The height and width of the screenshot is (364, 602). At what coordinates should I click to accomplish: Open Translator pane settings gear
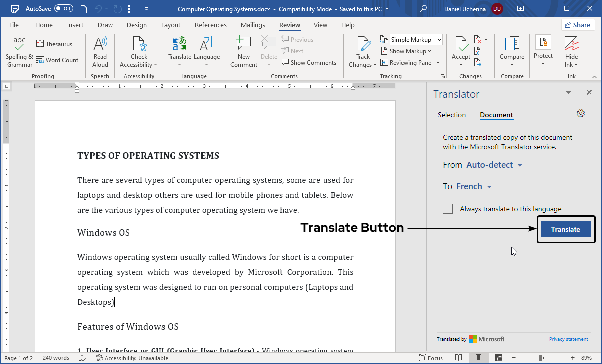pyautogui.click(x=580, y=113)
